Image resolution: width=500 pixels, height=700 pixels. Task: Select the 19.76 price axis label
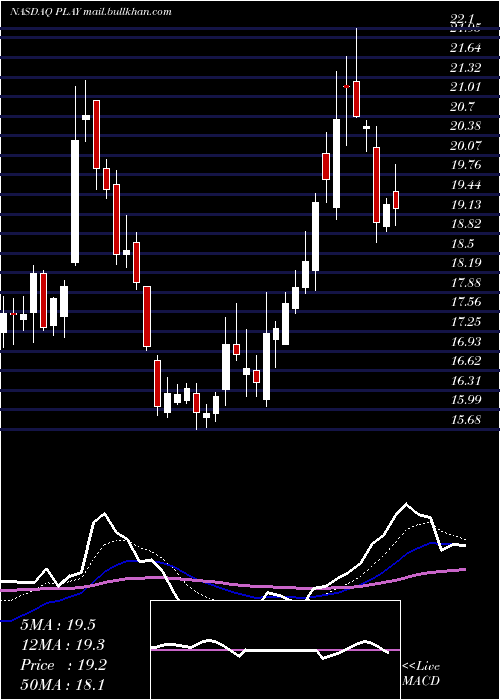466,165
